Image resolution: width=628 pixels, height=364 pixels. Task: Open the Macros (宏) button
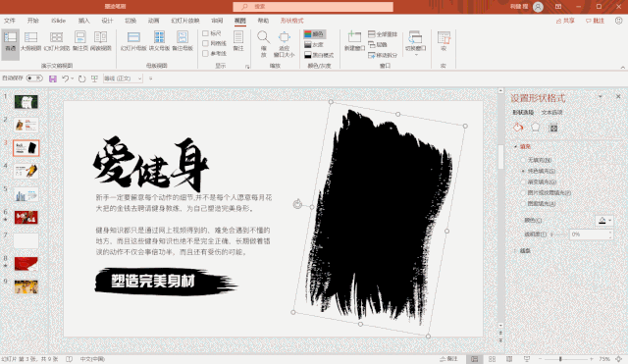click(x=444, y=41)
